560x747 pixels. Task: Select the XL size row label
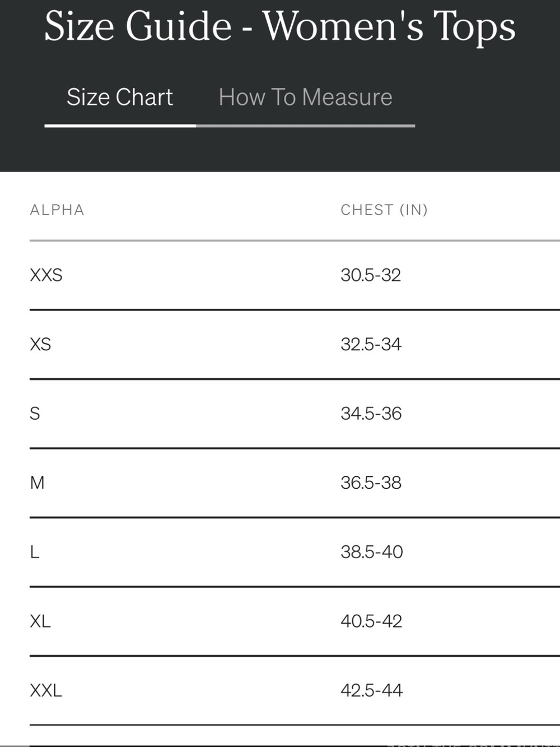(x=40, y=621)
